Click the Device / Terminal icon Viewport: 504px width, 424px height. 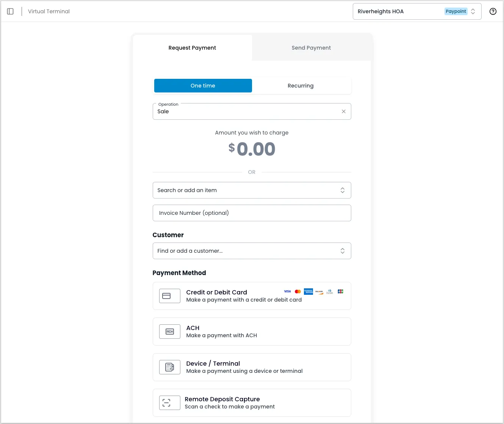coord(170,367)
